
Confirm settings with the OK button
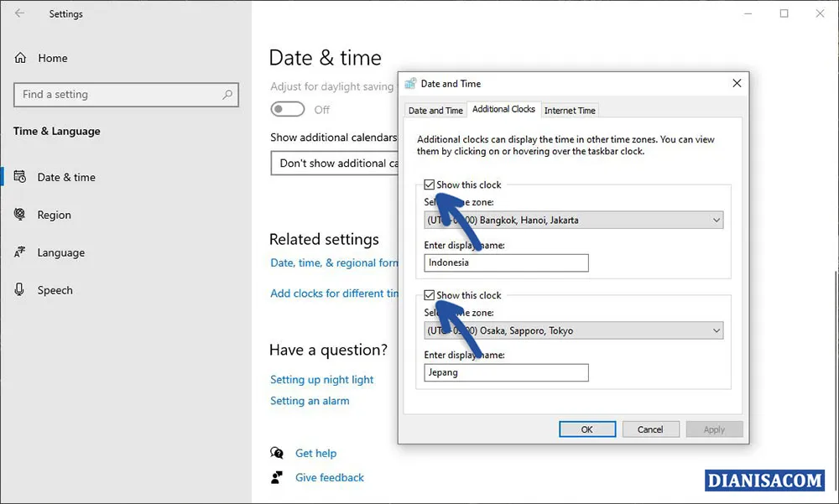click(x=587, y=429)
